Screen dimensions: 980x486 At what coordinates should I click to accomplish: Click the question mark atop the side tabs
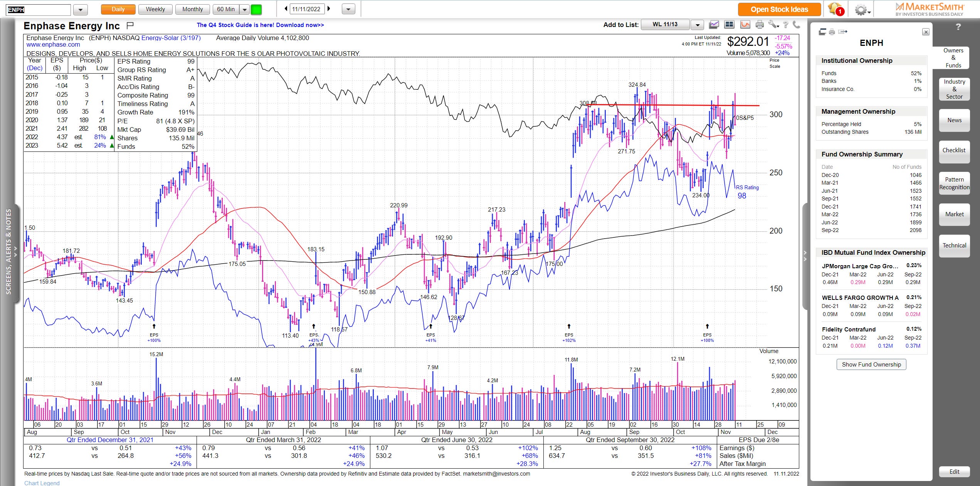click(958, 27)
